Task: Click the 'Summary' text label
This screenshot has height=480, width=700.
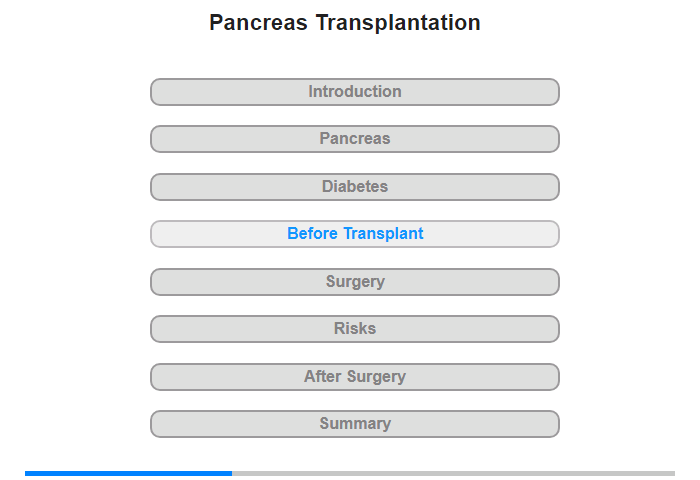Action: 355,423
